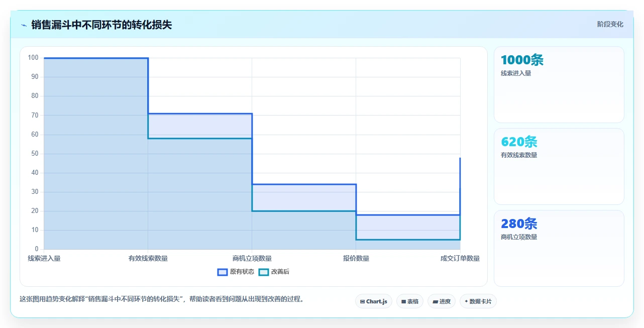Toggle the 改善后 legend item

pyautogui.click(x=274, y=272)
